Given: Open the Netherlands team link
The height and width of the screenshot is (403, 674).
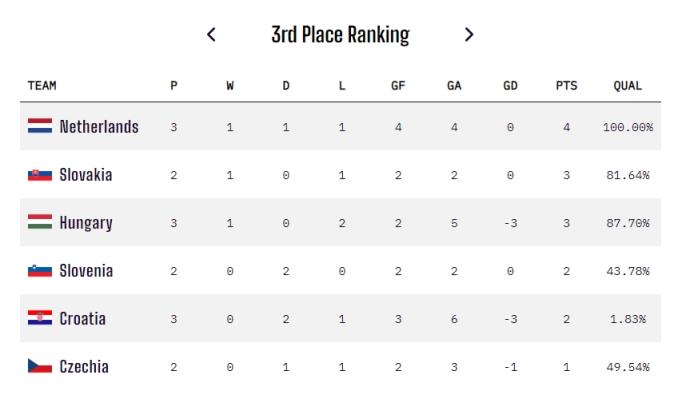Looking at the screenshot, I should [99, 127].
